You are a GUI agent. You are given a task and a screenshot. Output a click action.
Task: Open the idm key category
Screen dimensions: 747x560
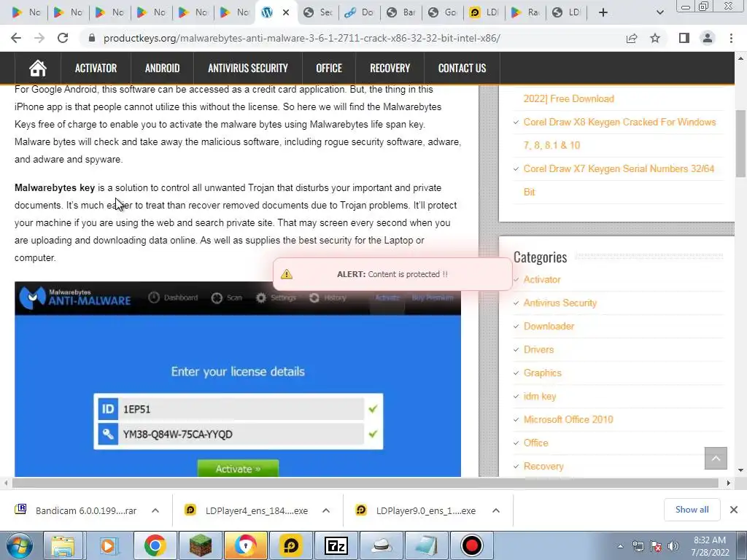[x=539, y=396]
